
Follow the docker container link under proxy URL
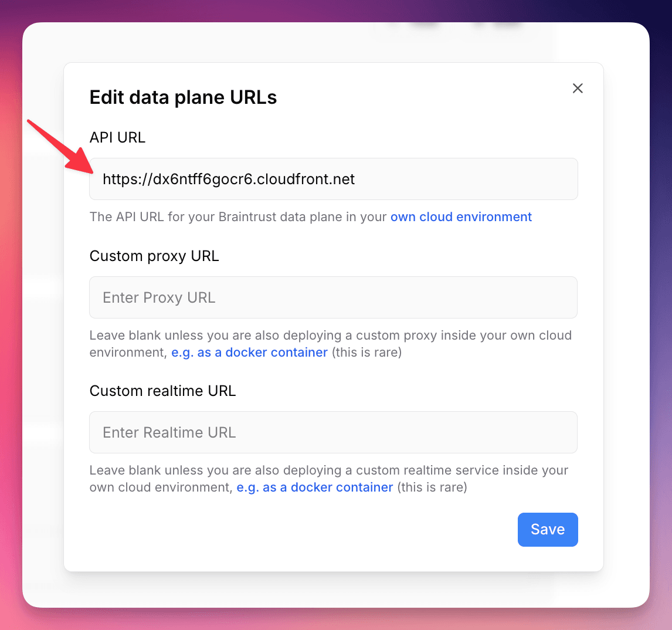[249, 352]
